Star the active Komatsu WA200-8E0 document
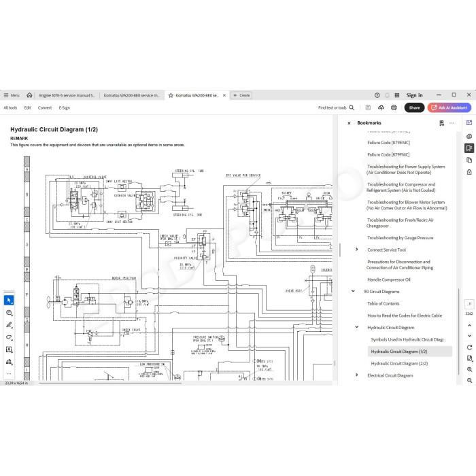 pyautogui.click(x=171, y=95)
